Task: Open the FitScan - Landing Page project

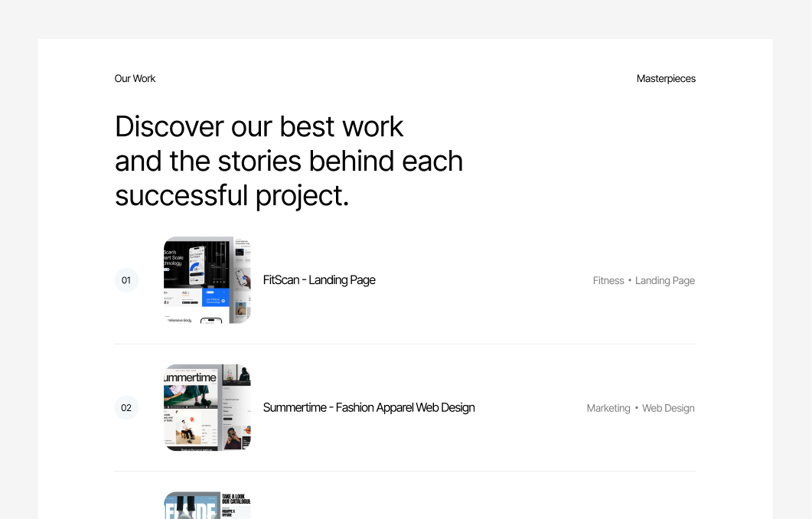Action: tap(319, 280)
